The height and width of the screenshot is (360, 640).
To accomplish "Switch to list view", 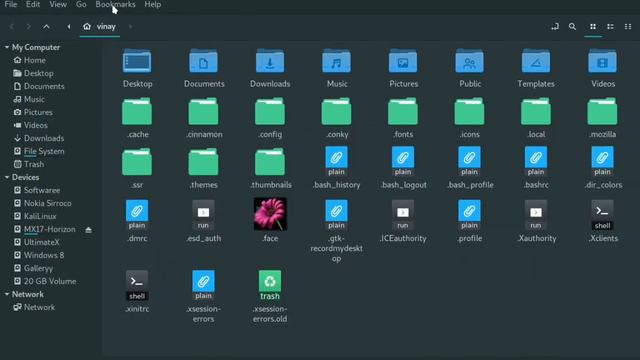I will coord(610,27).
